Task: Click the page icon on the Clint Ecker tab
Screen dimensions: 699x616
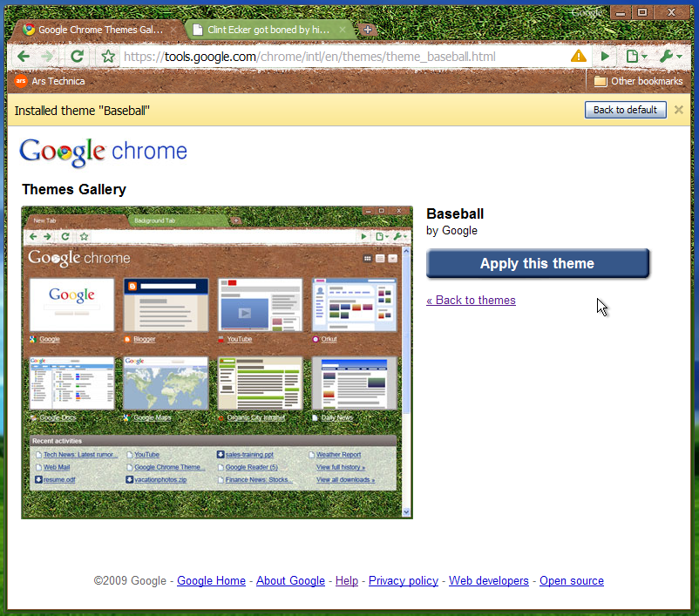Action: pos(198,30)
